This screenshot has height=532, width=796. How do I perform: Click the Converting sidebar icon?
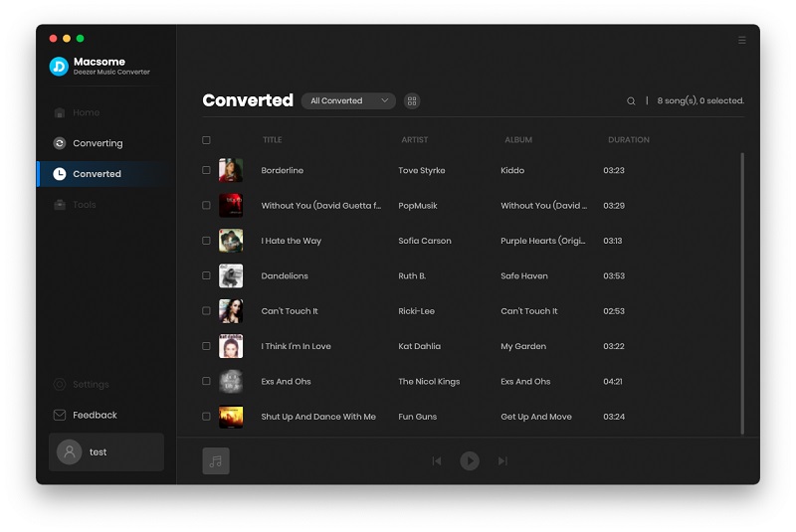[x=60, y=143]
